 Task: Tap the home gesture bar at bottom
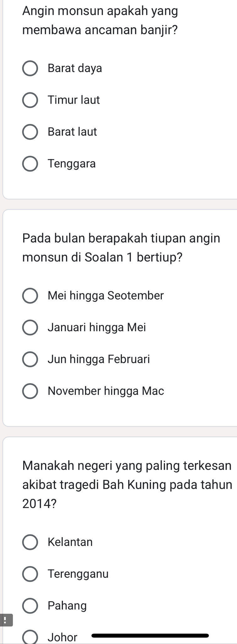tap(150, 636)
